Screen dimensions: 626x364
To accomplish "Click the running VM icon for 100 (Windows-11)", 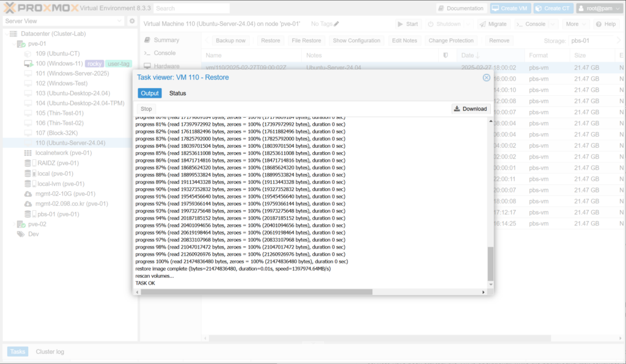I will click(28, 64).
